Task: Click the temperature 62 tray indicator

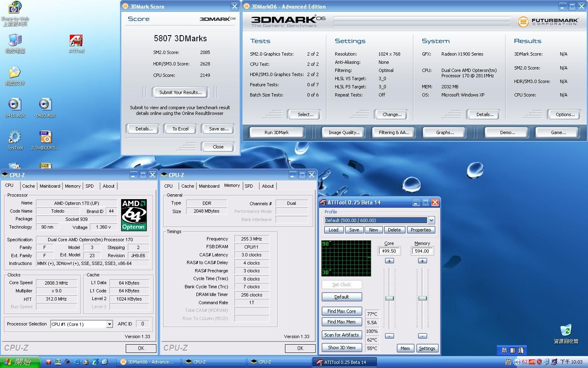Action: (x=525, y=362)
